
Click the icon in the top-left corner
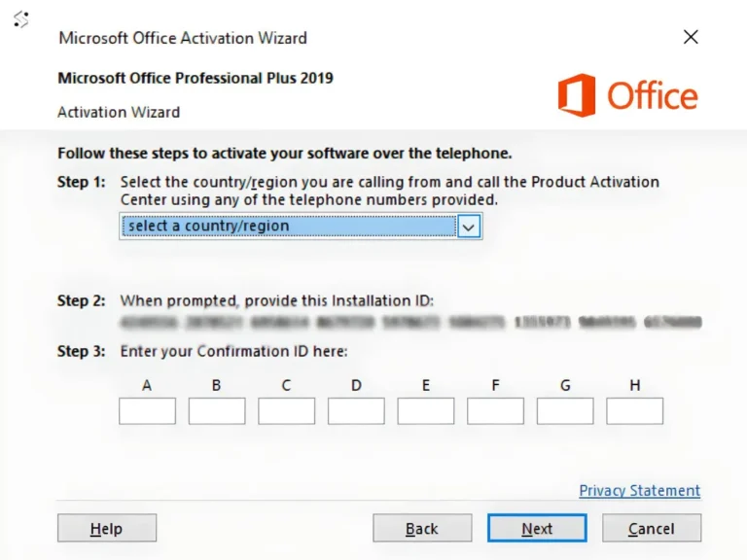click(20, 18)
